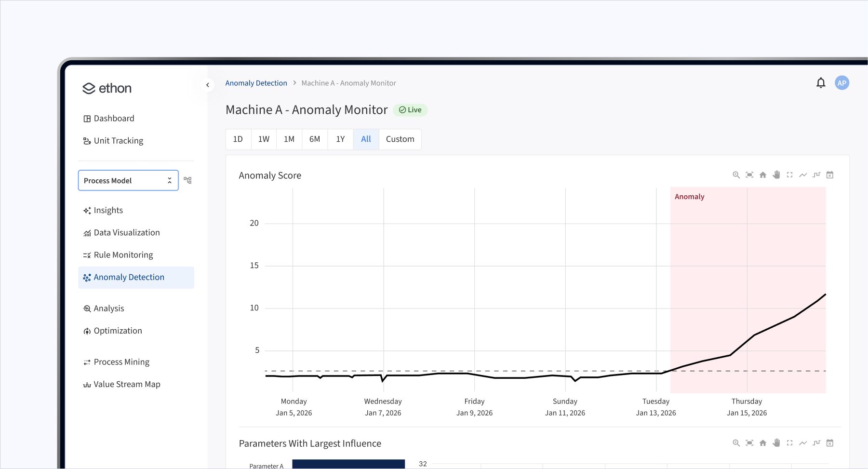Open the Process Model selector dropdown

click(128, 180)
